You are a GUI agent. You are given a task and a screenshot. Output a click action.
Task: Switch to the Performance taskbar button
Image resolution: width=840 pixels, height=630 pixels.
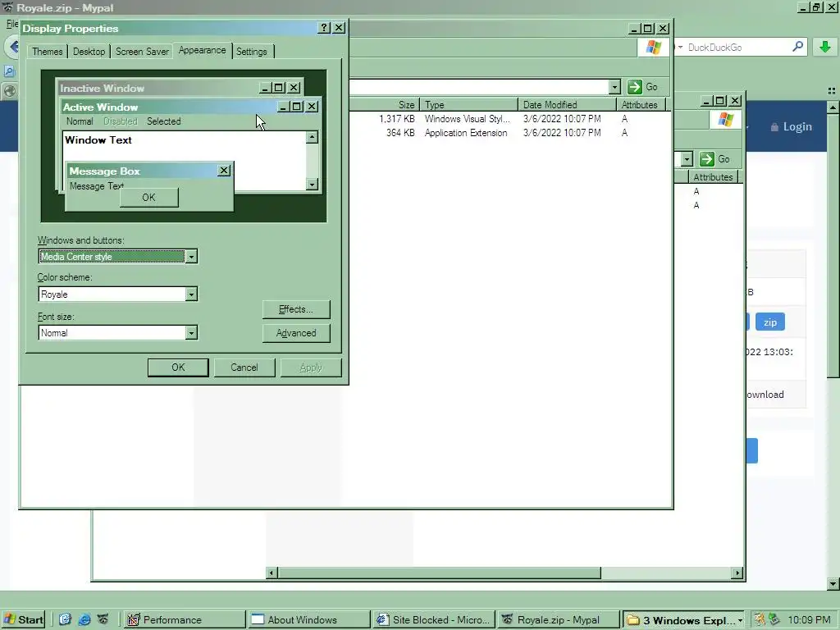[x=185, y=620]
